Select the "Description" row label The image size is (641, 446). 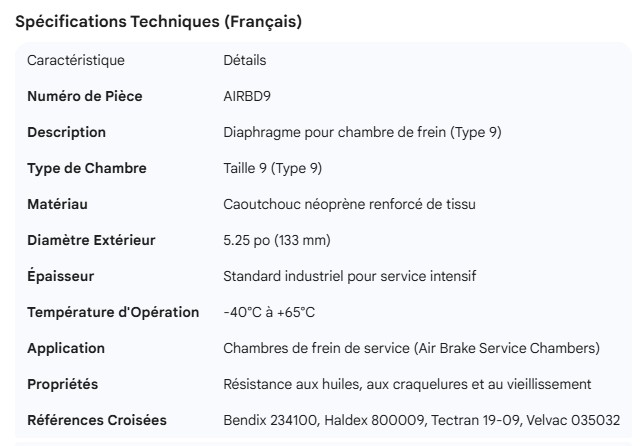66,132
